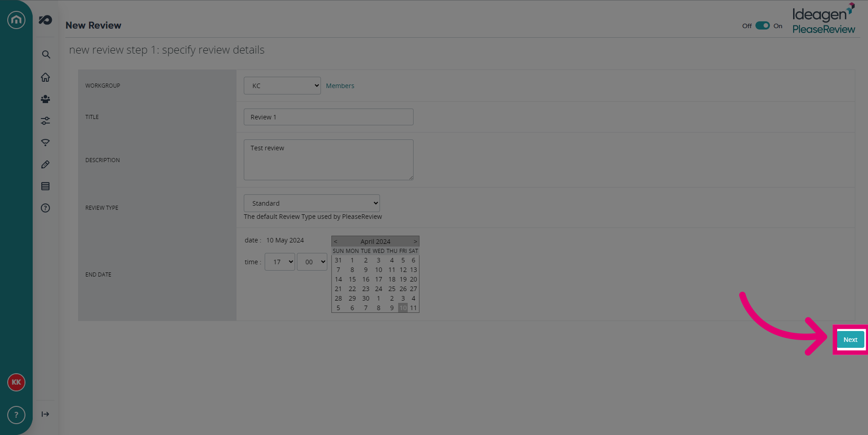The image size is (868, 435).
Task: Select calendar day 23
Action: [366, 289]
